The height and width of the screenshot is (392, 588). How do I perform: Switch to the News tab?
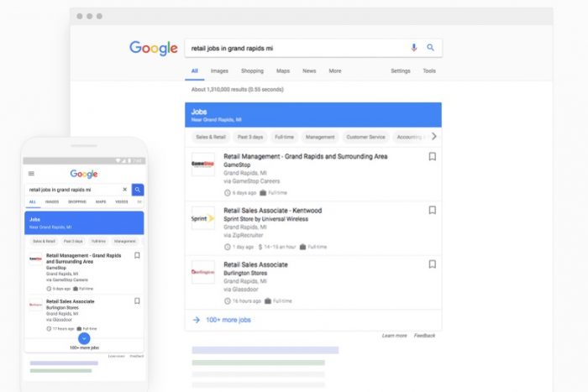click(x=309, y=71)
